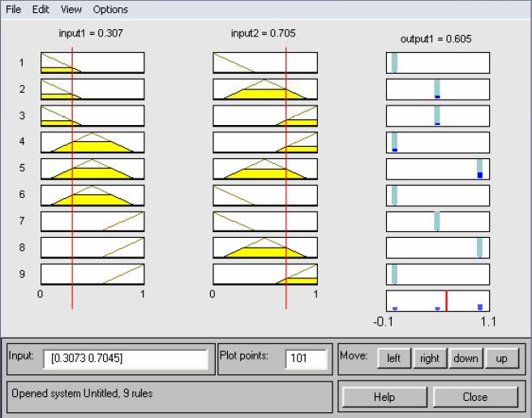Click rule 4 output1 plot
532x418 pixels.
[x=438, y=142]
